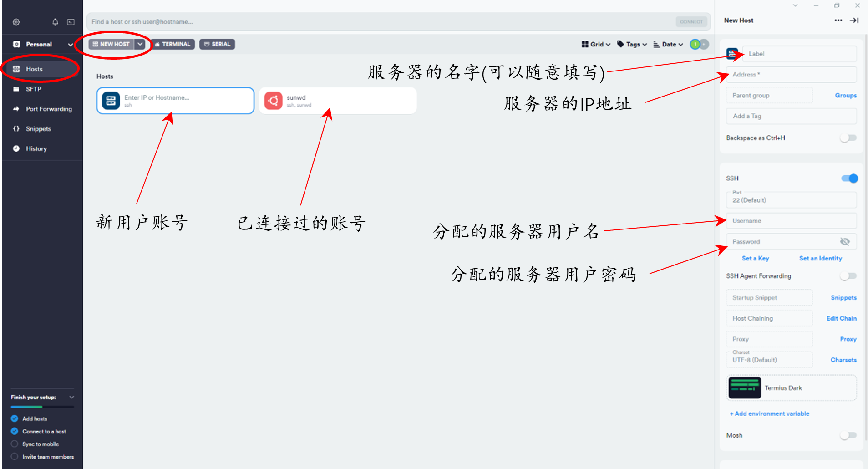Open the Charsets link
Screen dimensions: 868x469
pyautogui.click(x=843, y=360)
